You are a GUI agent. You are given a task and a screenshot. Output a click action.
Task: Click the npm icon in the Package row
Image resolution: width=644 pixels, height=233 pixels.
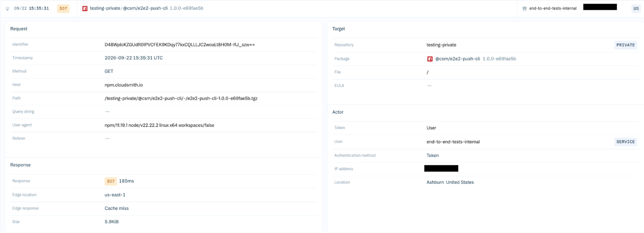point(430,59)
